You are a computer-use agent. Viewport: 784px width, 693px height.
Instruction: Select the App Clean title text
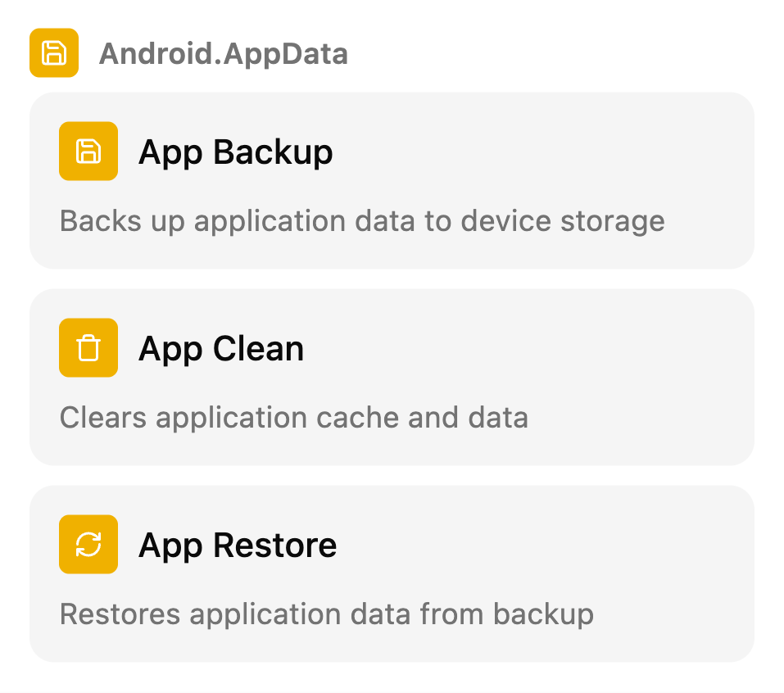click(221, 348)
